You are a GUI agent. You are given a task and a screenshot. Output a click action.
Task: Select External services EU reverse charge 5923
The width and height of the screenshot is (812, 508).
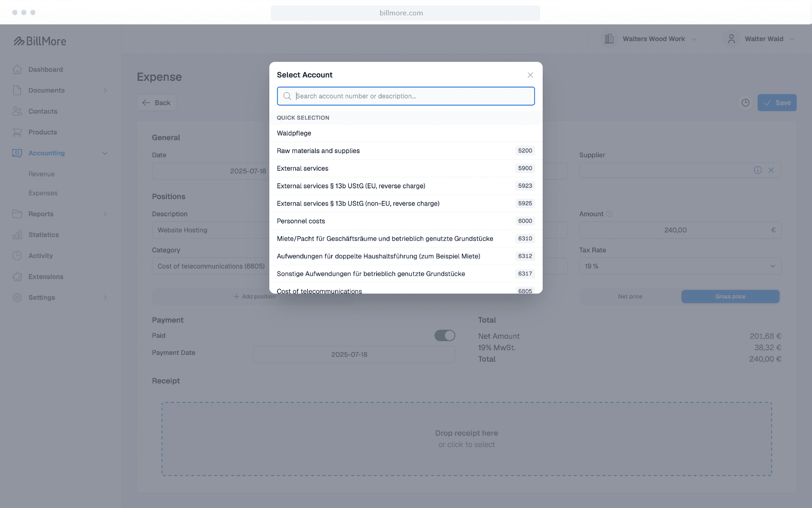point(406,186)
